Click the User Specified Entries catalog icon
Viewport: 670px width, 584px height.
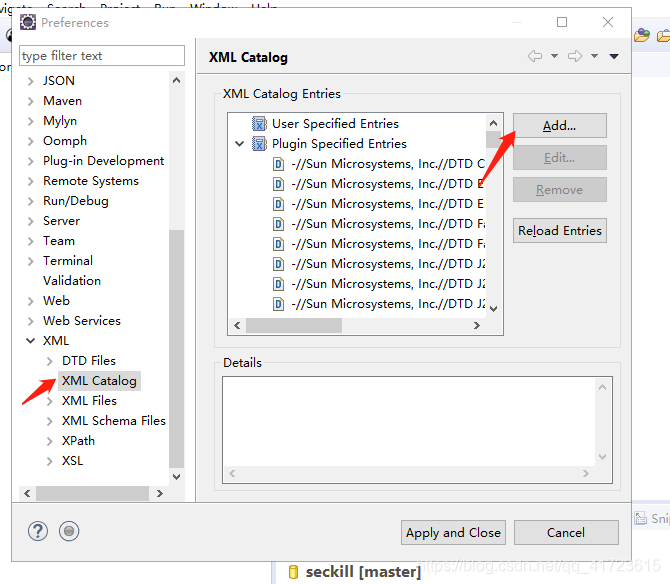[259, 124]
